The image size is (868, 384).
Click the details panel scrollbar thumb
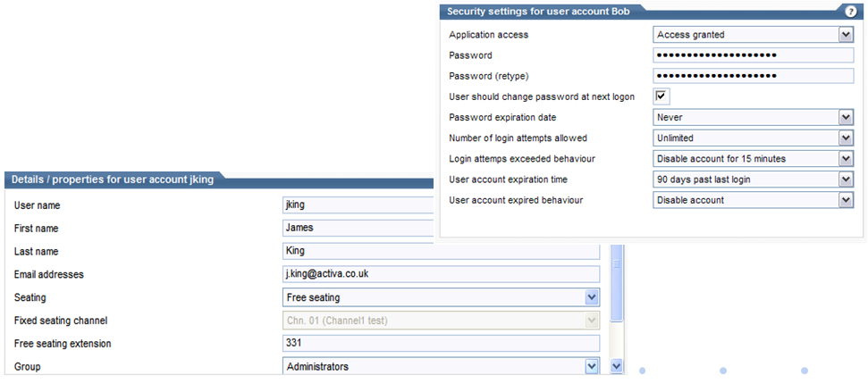coord(617,281)
